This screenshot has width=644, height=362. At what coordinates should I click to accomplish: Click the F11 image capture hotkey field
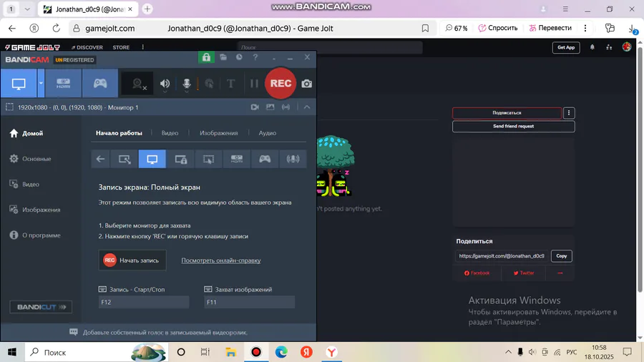pyautogui.click(x=249, y=302)
